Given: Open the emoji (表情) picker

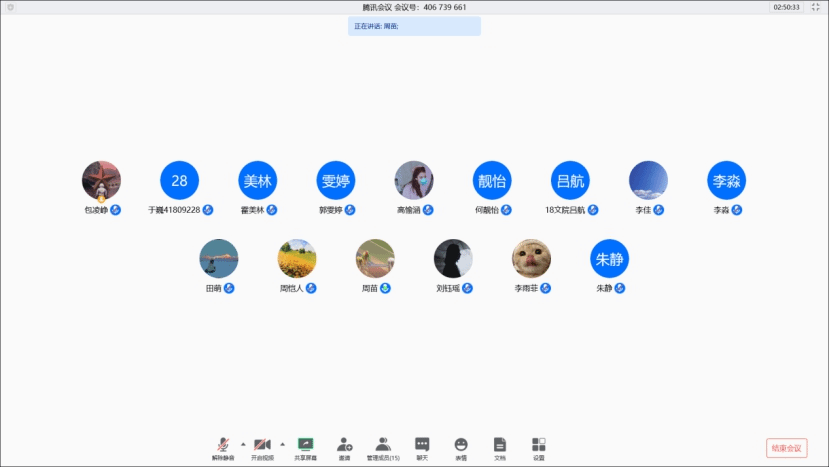Looking at the screenshot, I should click(x=461, y=446).
